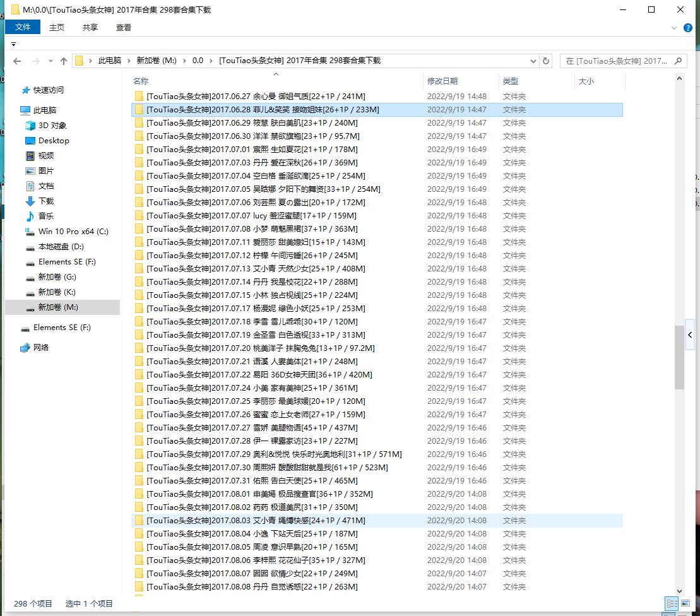The image size is (700, 616).
Task: Click folder icon of 2017.07.01 宸熙 row
Action: coord(139,150)
